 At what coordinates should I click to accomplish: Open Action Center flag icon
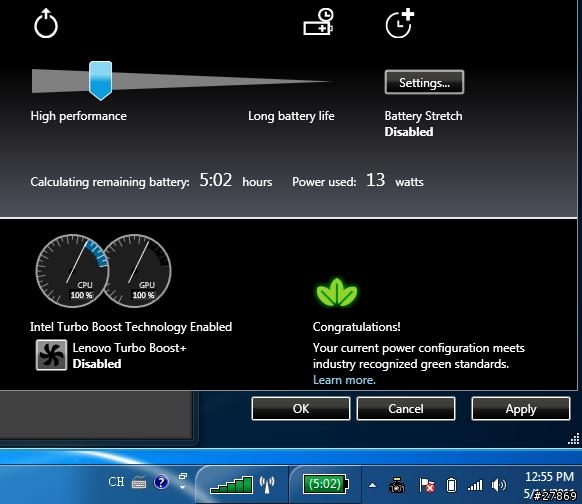pos(426,485)
